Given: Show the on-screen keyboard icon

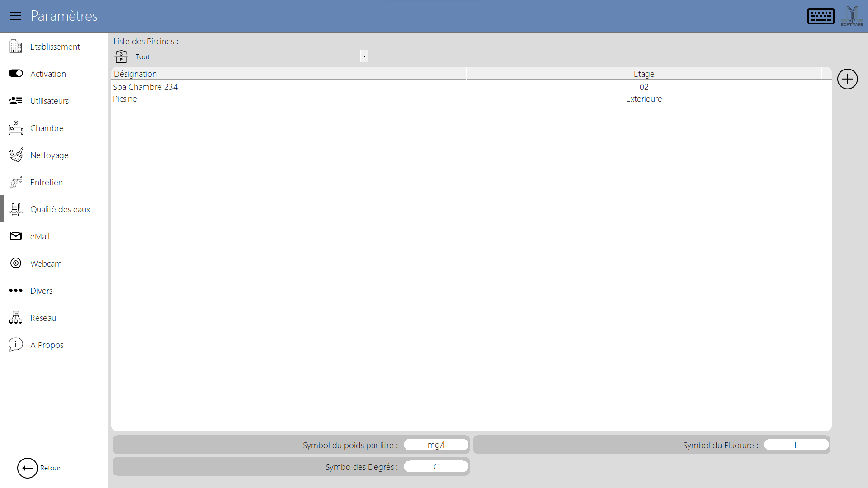Looking at the screenshot, I should click(x=821, y=16).
